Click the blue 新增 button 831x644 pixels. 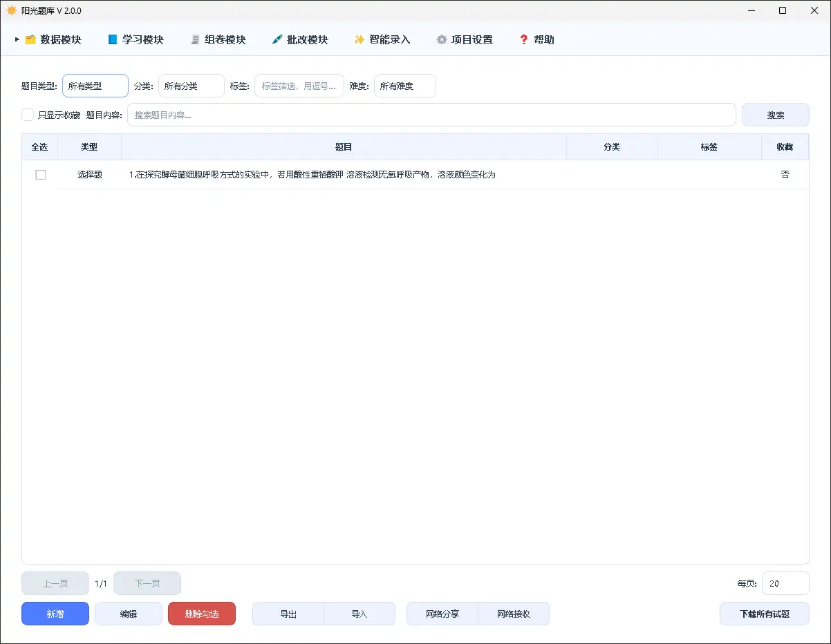click(x=55, y=614)
